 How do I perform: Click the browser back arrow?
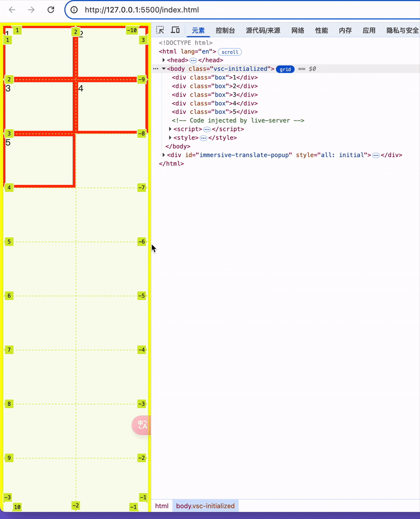(x=12, y=10)
